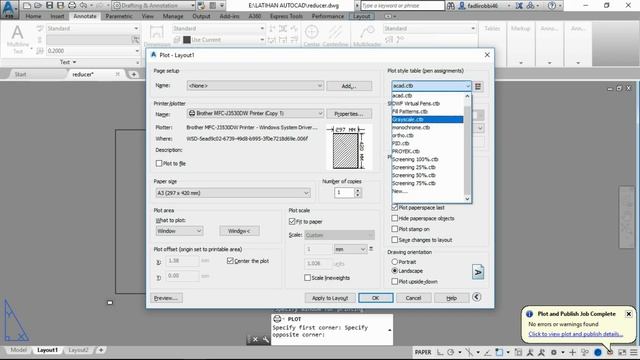Click the command line customize wrench icon
The image size is (640, 360).
click(266, 340)
